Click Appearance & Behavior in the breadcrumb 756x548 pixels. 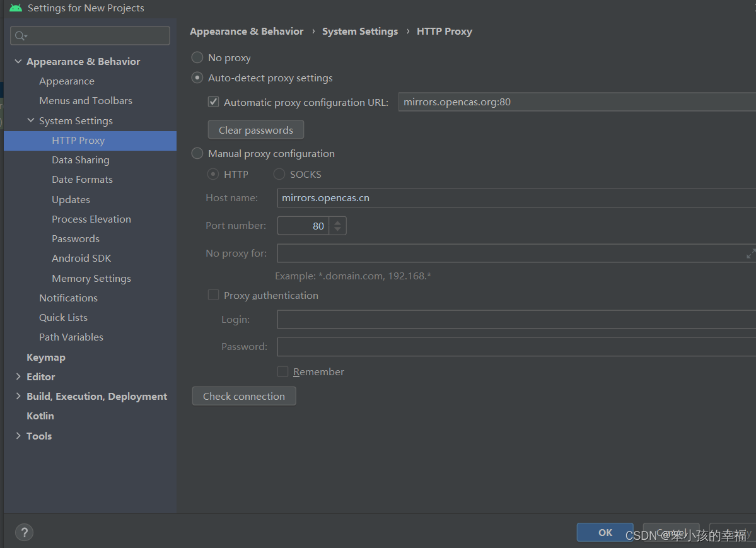click(x=247, y=32)
